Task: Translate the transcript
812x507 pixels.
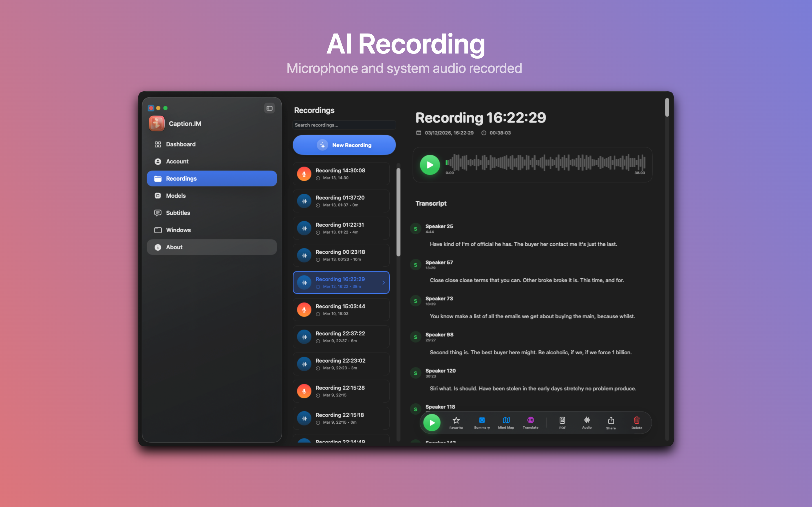Action: coord(530,422)
